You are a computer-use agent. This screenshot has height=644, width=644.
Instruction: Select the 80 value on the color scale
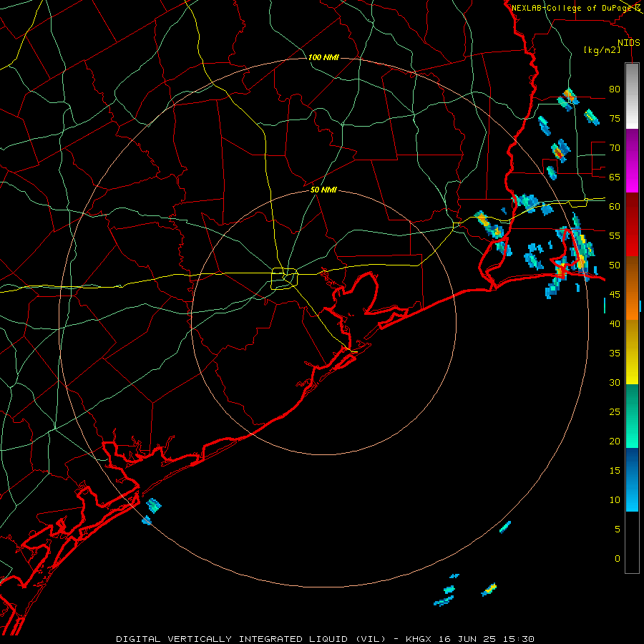[615, 89]
